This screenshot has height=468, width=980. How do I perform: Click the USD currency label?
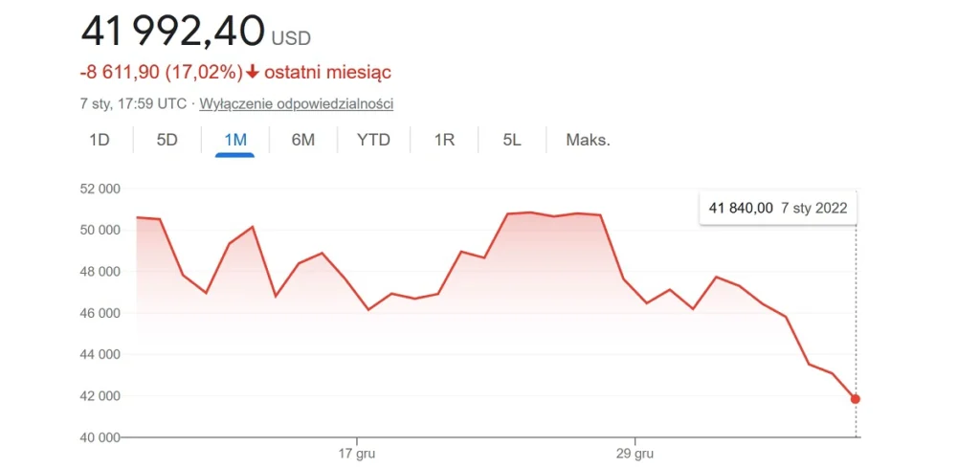[291, 38]
